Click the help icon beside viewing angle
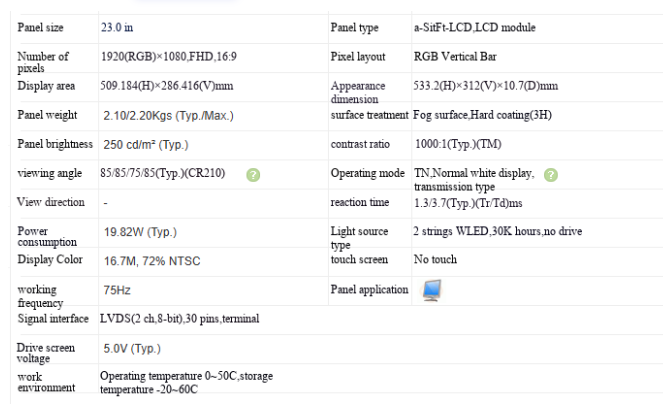This screenshot has height=407, width=663. click(x=253, y=175)
